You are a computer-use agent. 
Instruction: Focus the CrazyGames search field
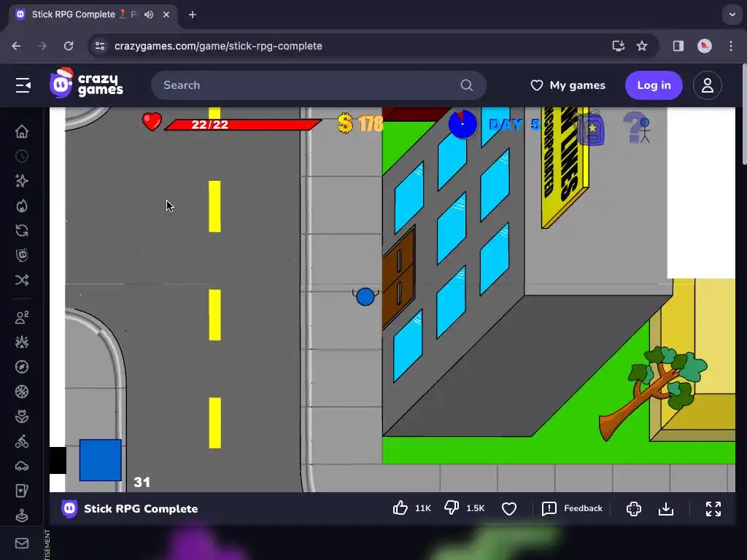pos(319,85)
